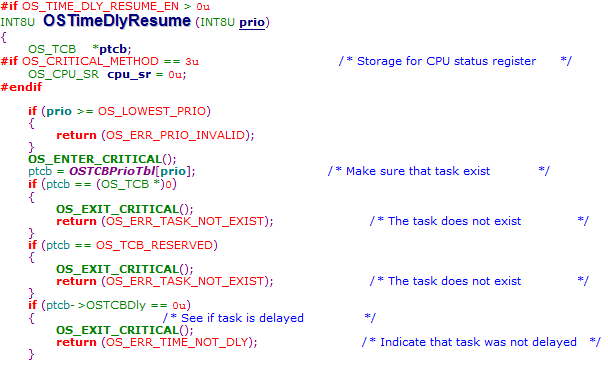Select the OS_CPU_SR type name
This screenshot has height=366, width=608.
coord(64,74)
